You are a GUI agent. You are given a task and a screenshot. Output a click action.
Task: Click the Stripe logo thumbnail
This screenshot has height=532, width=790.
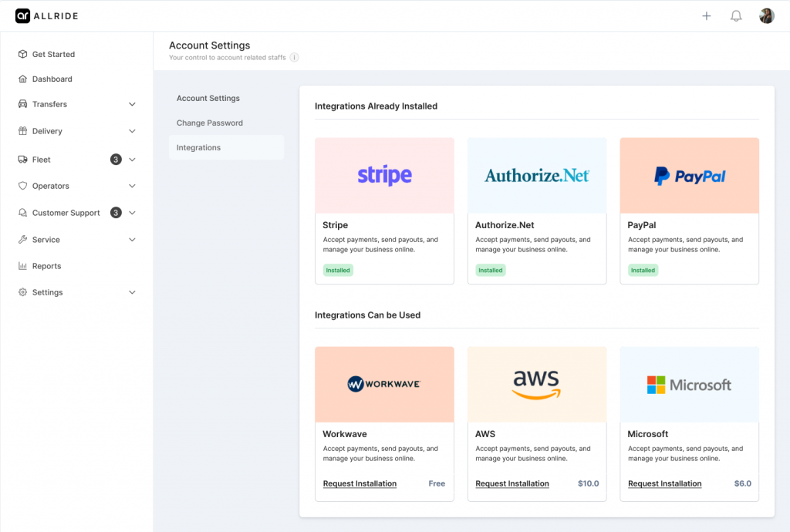tap(384, 176)
